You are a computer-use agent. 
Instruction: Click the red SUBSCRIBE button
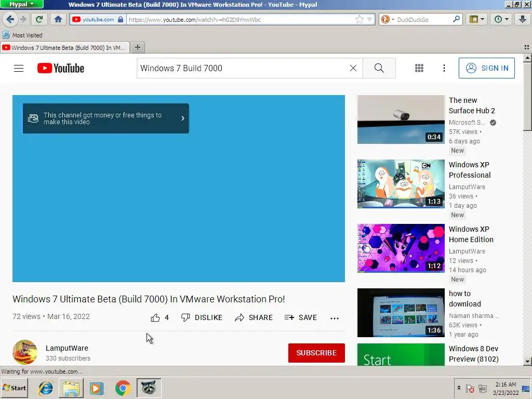coord(316,353)
